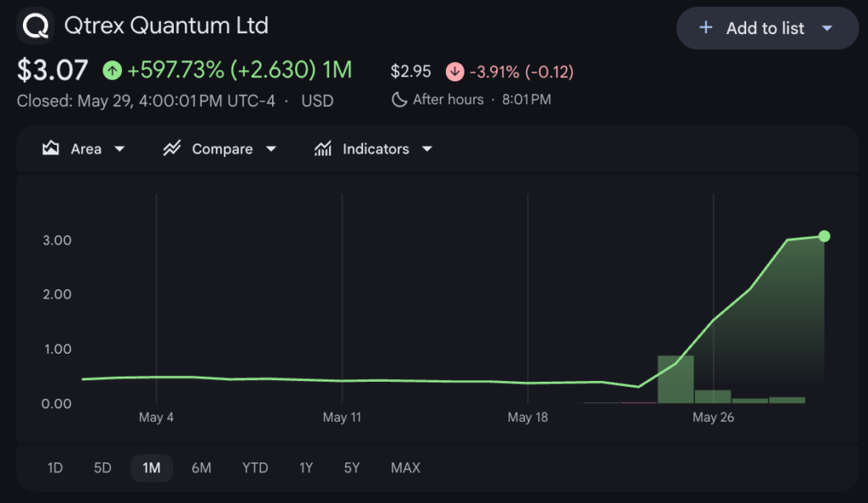
Task: Open the Area chart style dropdown arrow
Action: point(120,149)
